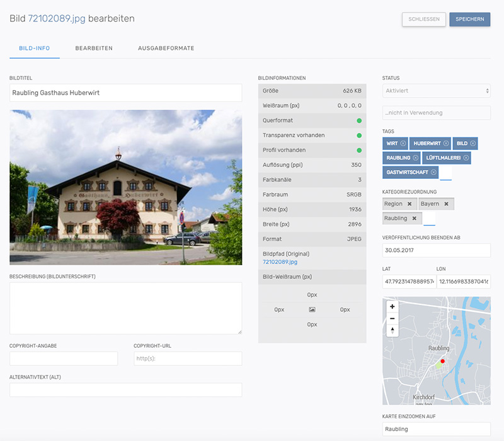Switch to the Bearbeiten tab
The width and height of the screenshot is (504, 441).
[x=93, y=49]
